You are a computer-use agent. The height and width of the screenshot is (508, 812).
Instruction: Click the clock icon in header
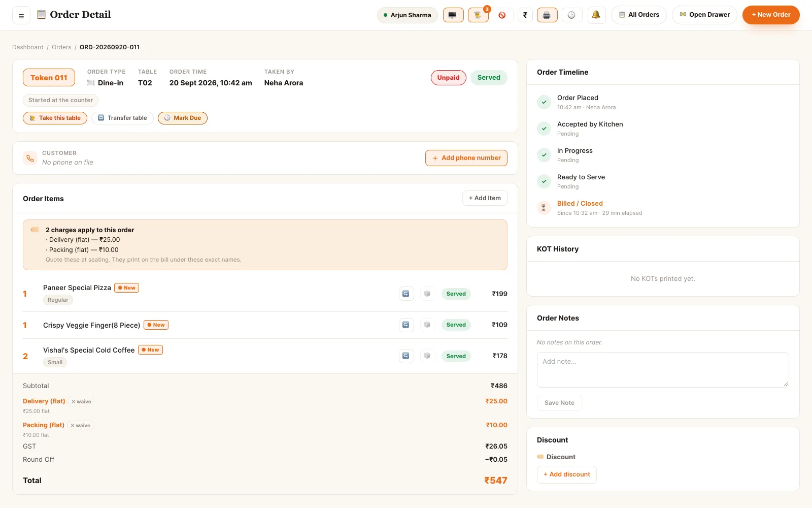tap(572, 15)
